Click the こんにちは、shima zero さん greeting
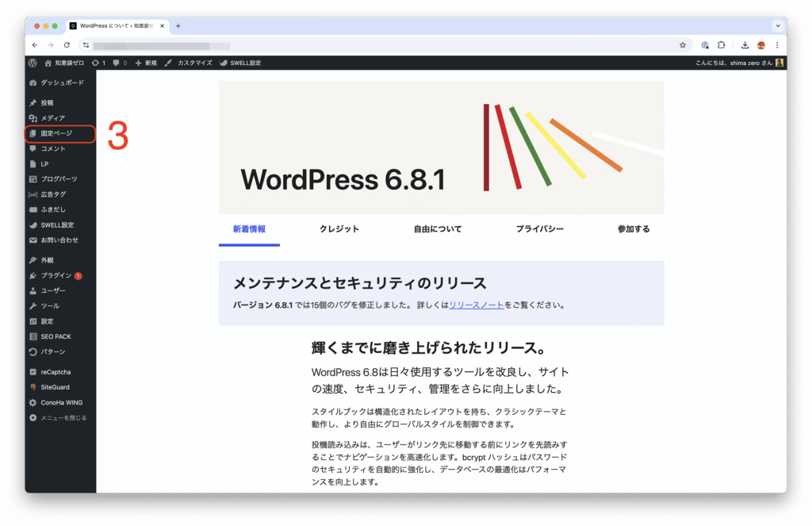Image resolution: width=812 pixels, height=526 pixels. point(733,63)
